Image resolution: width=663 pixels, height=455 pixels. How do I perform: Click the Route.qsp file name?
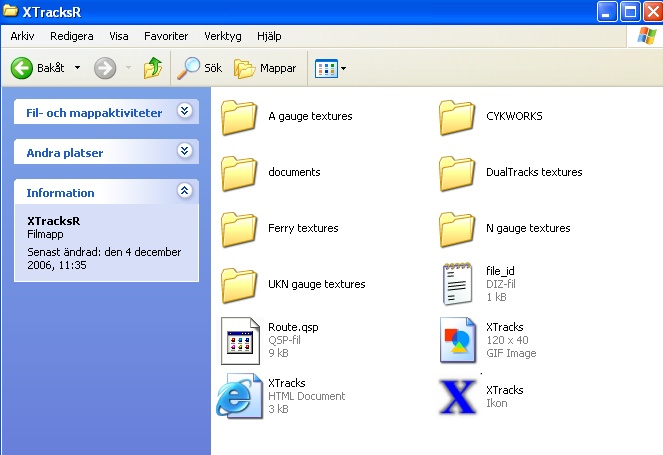click(x=293, y=327)
